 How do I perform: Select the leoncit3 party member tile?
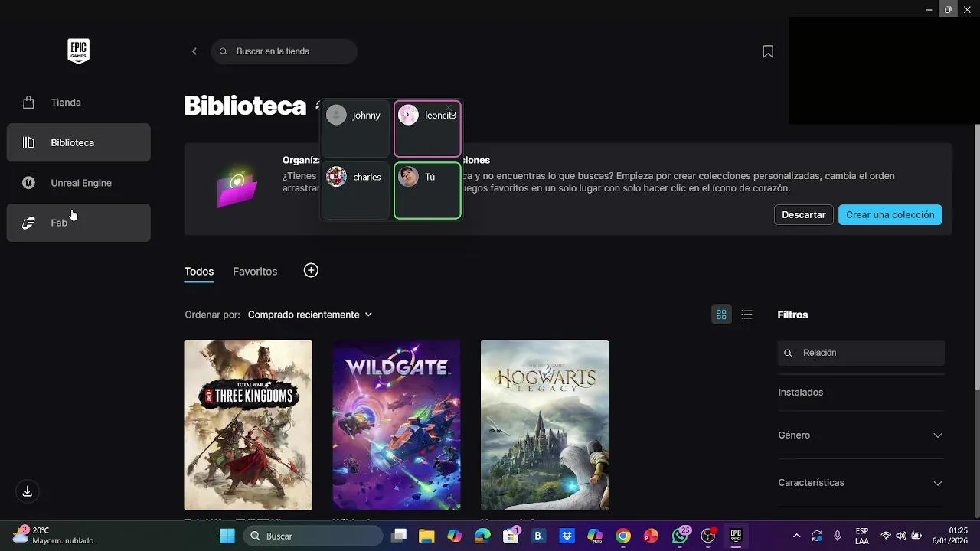pyautogui.click(x=427, y=129)
